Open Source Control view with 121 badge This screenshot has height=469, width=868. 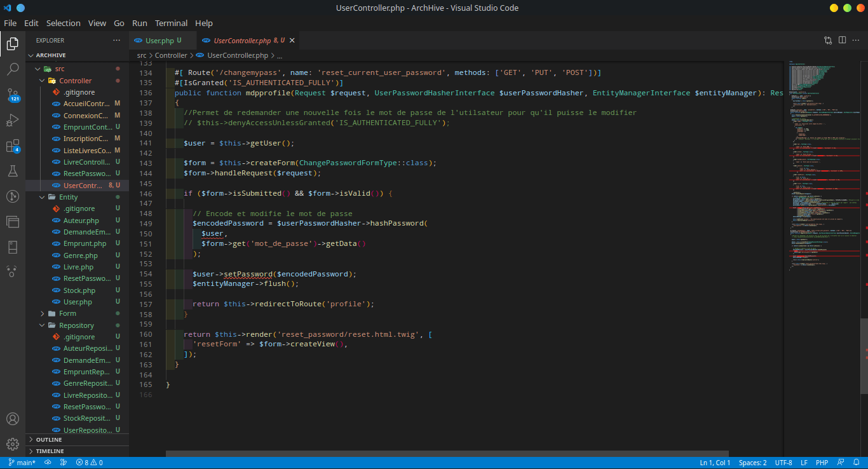pos(13,95)
